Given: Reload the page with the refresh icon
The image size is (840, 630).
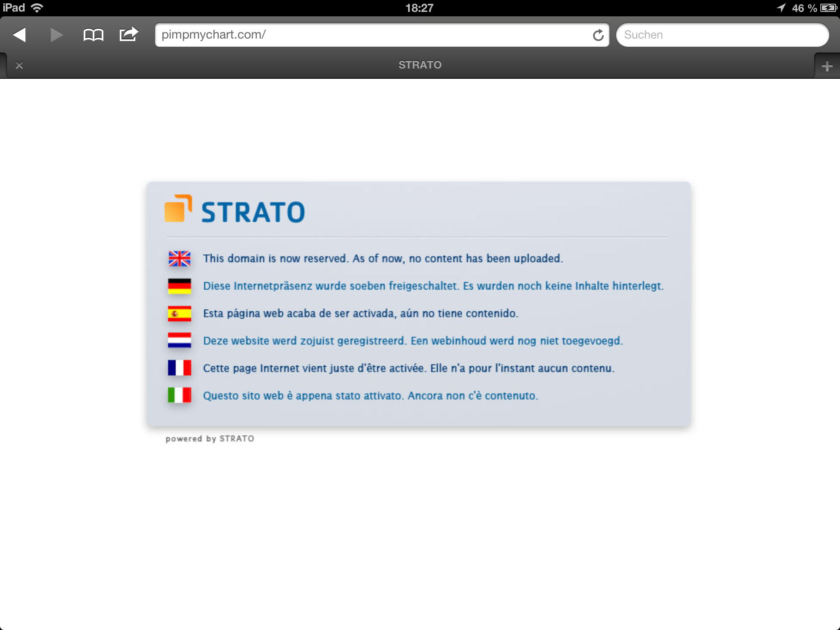Looking at the screenshot, I should pos(598,35).
